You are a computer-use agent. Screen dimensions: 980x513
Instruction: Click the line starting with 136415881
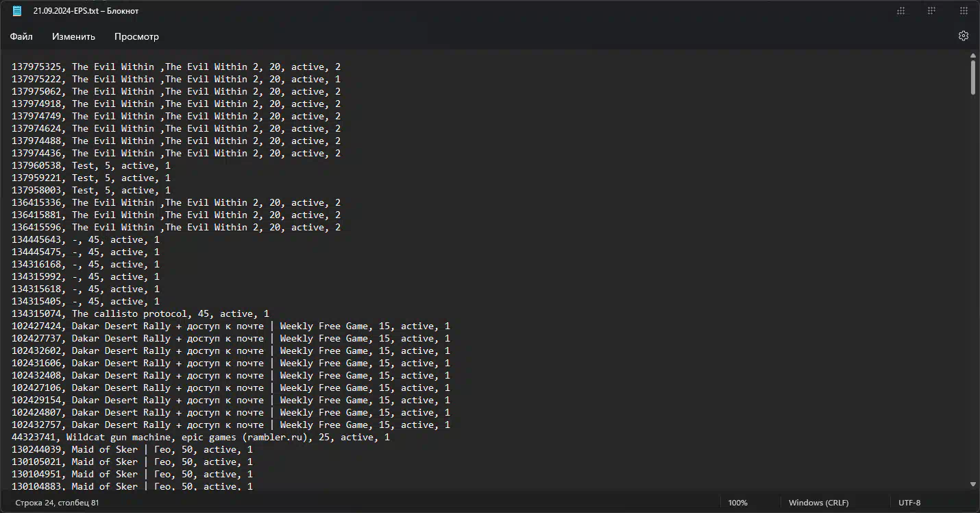(176, 215)
